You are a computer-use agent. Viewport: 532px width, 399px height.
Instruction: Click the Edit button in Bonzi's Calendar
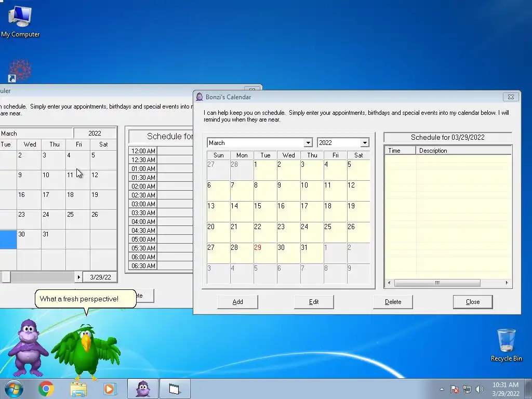(x=314, y=302)
